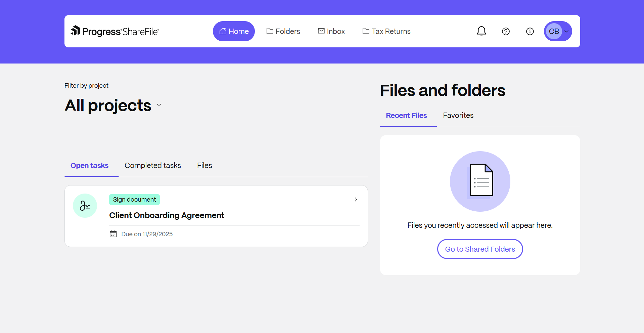Screen dimensions: 644x333
Task: Expand the All projects filter dropdown
Action: [159, 105]
